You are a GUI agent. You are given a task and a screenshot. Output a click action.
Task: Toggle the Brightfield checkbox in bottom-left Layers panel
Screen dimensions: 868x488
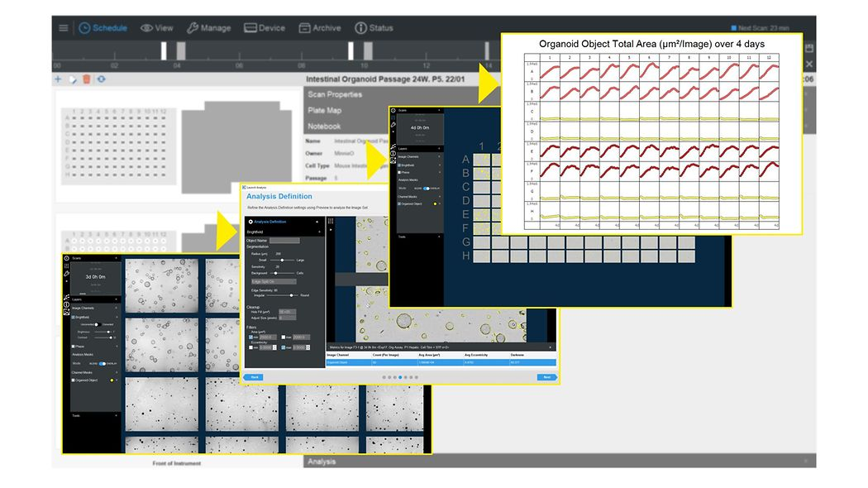(x=74, y=317)
